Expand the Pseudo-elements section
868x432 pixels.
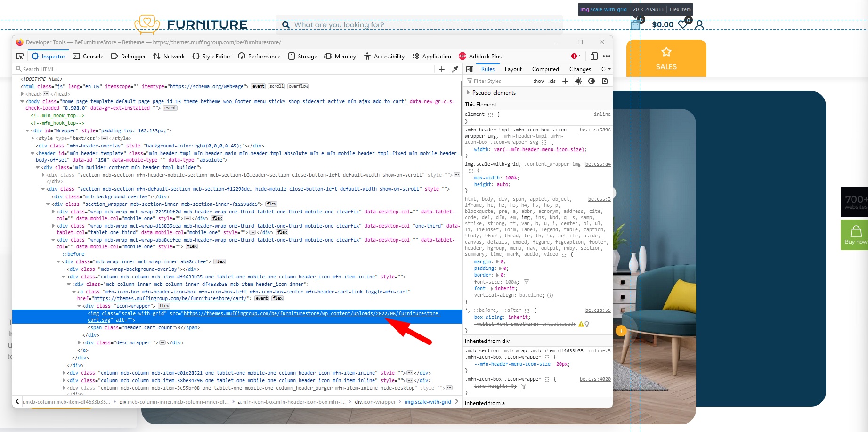(x=468, y=93)
